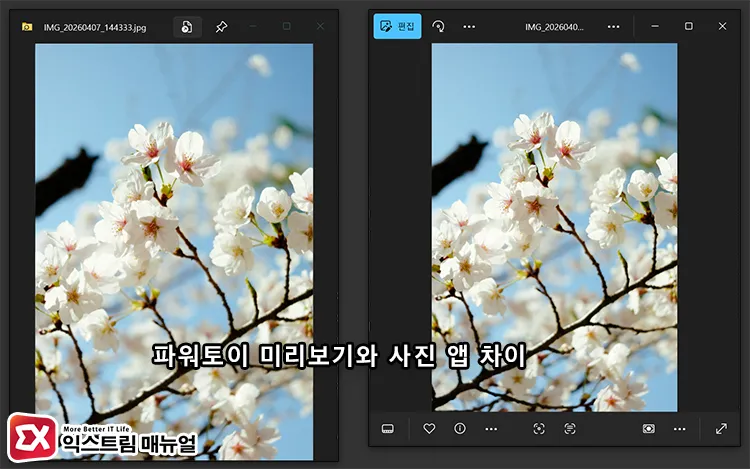Viewport: 750px width, 469px height.
Task: Open the more menu beside the rotate icon
Action: click(x=469, y=27)
